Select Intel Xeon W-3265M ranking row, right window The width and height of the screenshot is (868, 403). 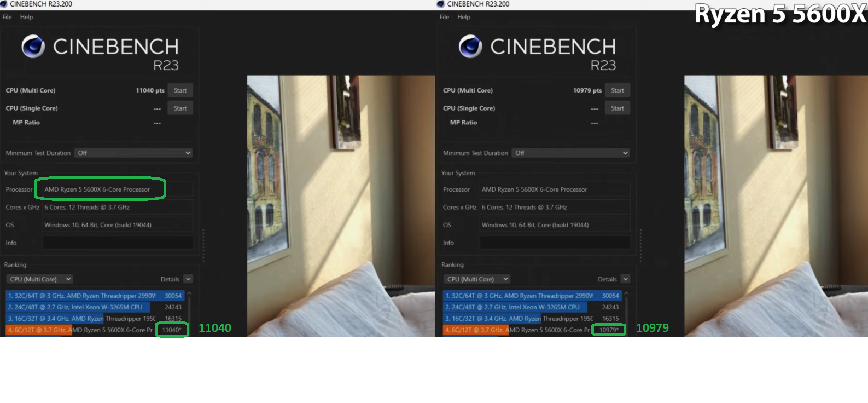pyautogui.click(x=532, y=307)
